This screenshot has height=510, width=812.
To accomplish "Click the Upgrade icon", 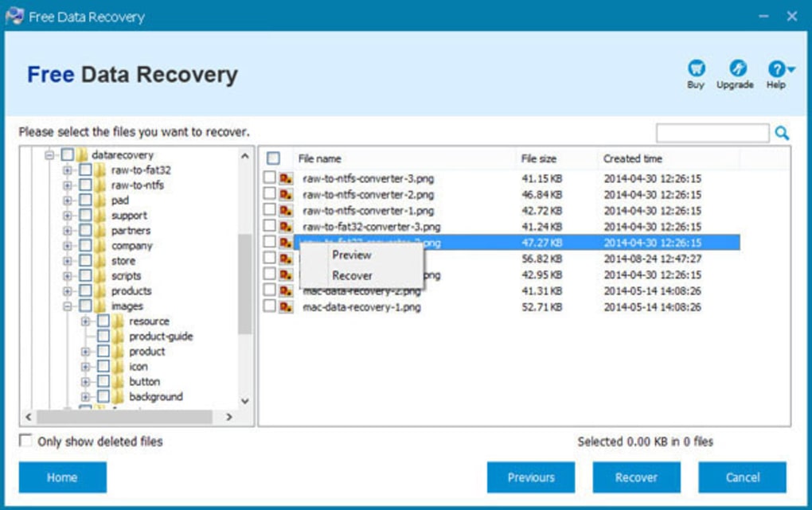I will pyautogui.click(x=737, y=69).
